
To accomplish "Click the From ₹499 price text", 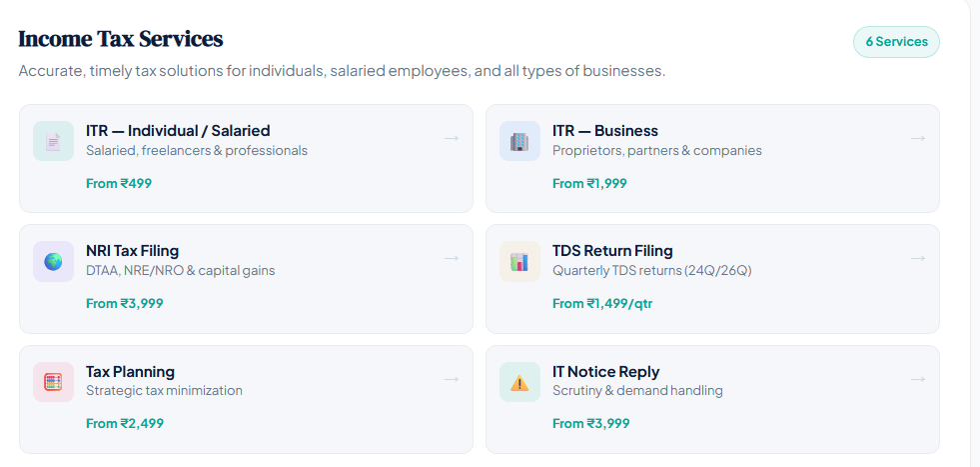I will [x=119, y=183].
